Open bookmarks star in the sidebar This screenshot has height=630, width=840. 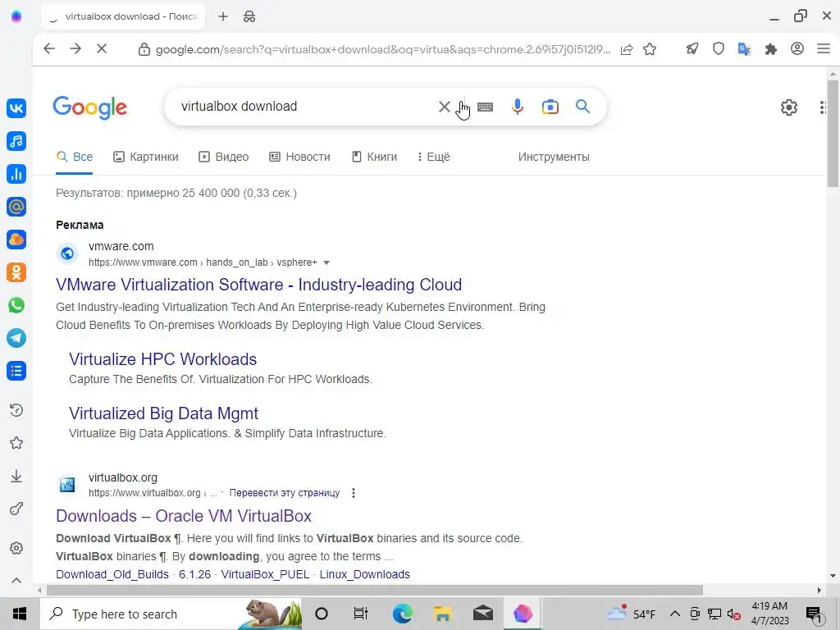(16, 443)
